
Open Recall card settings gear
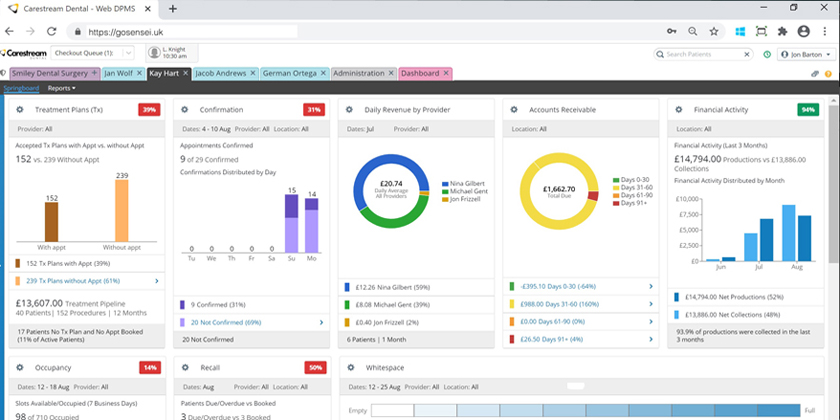click(185, 368)
